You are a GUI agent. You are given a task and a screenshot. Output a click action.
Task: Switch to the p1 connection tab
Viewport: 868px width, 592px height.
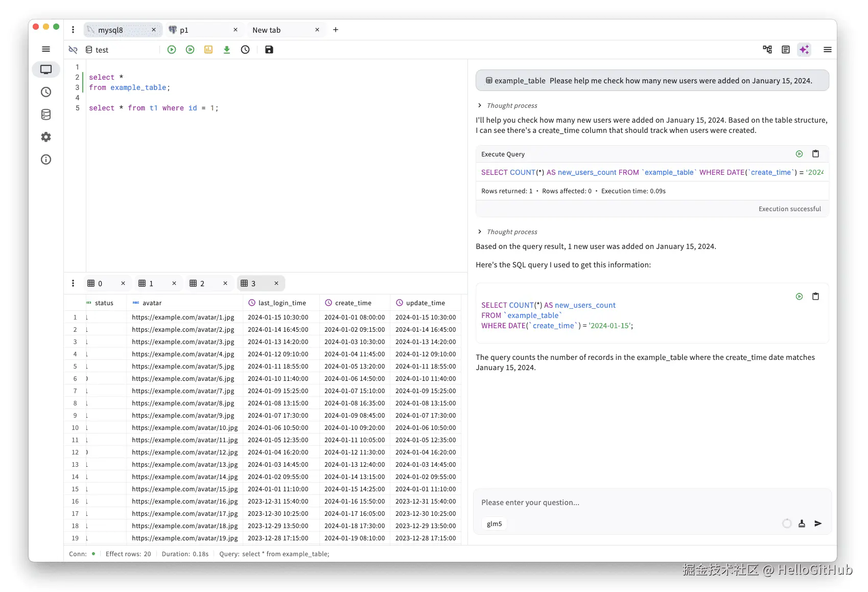(x=199, y=30)
